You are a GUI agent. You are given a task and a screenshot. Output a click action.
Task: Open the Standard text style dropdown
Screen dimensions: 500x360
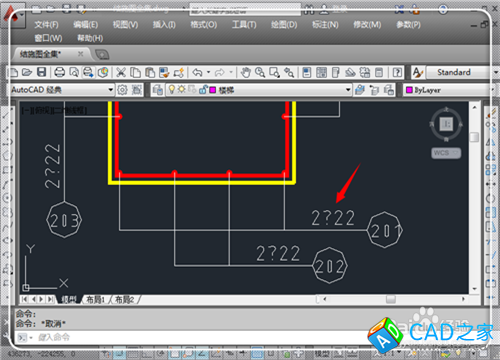click(462, 72)
